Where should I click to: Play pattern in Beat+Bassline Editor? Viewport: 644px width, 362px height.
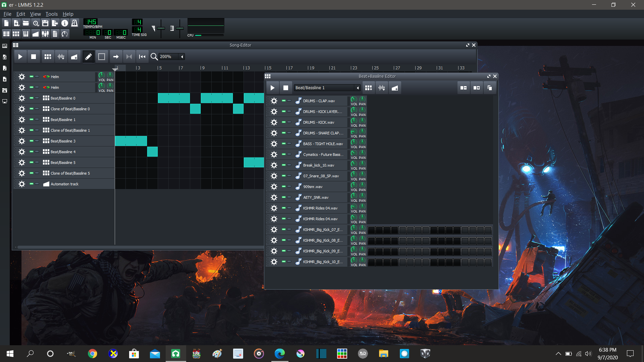click(273, 88)
